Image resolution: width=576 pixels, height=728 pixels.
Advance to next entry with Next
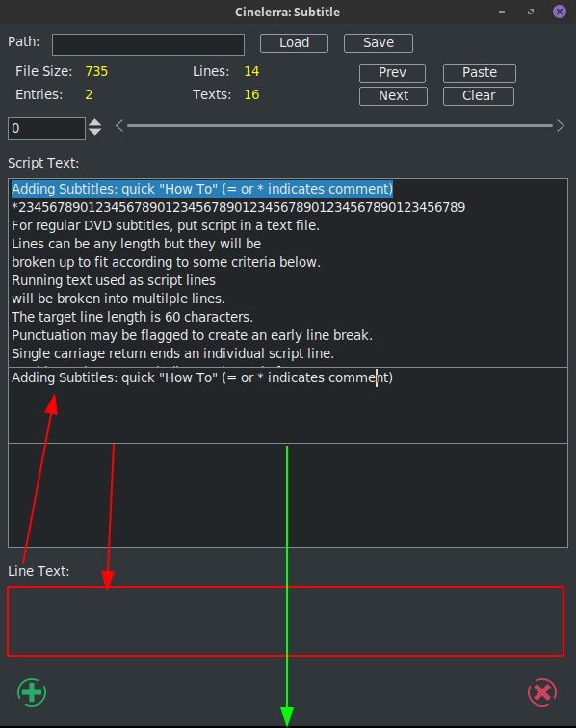click(393, 96)
